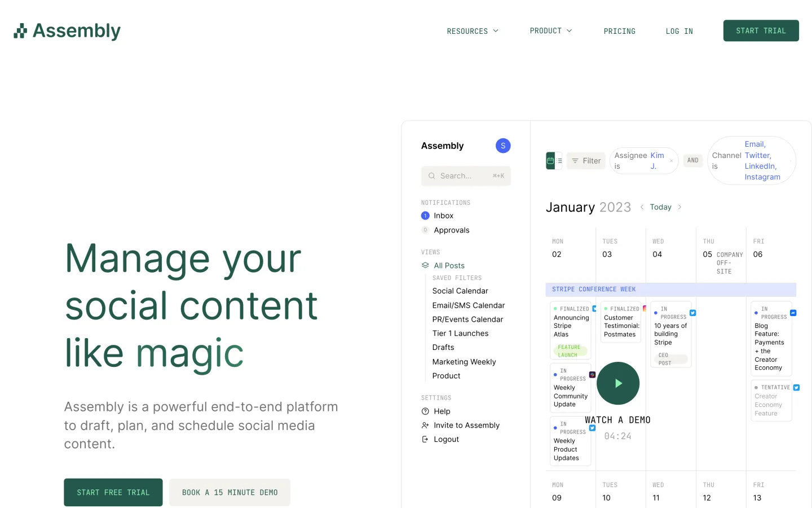This screenshot has width=812, height=508.
Task: Click Twitter icon on Creator Economy Feature card
Action: coord(797,388)
